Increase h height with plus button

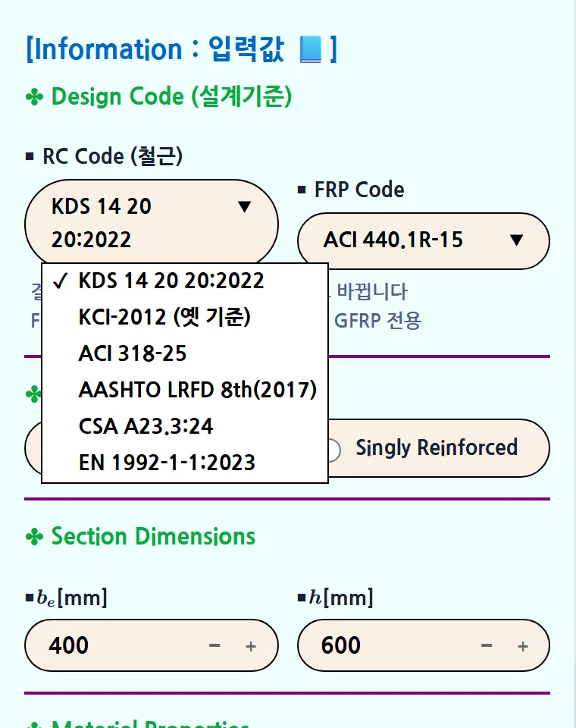tap(523, 646)
